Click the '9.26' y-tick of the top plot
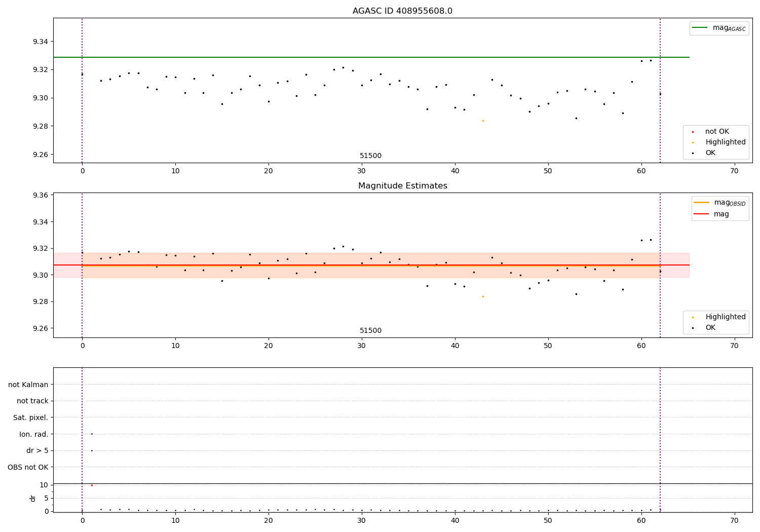The height and width of the screenshot is (532, 760). pos(41,155)
